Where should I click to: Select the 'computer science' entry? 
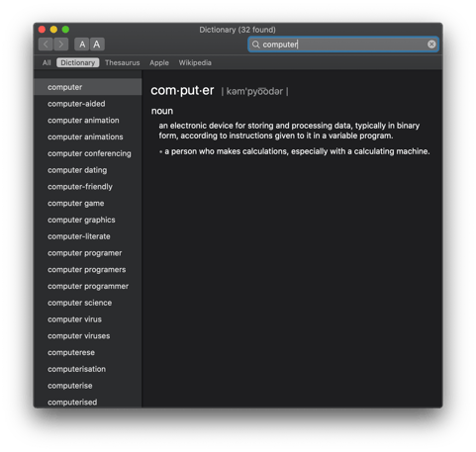[x=88, y=303]
